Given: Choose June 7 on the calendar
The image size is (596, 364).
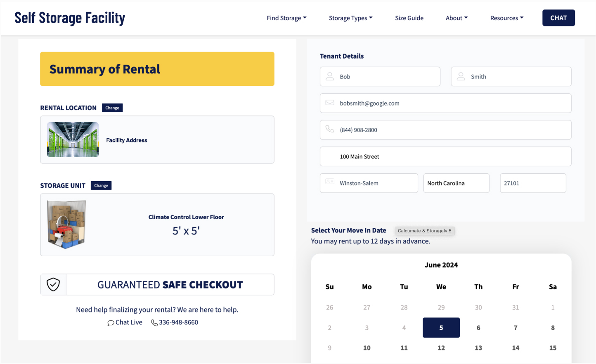Looking at the screenshot, I should tap(516, 328).
